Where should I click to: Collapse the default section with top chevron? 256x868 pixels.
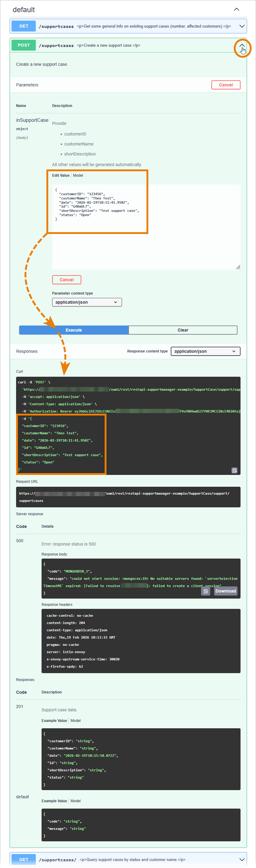pyautogui.click(x=237, y=9)
